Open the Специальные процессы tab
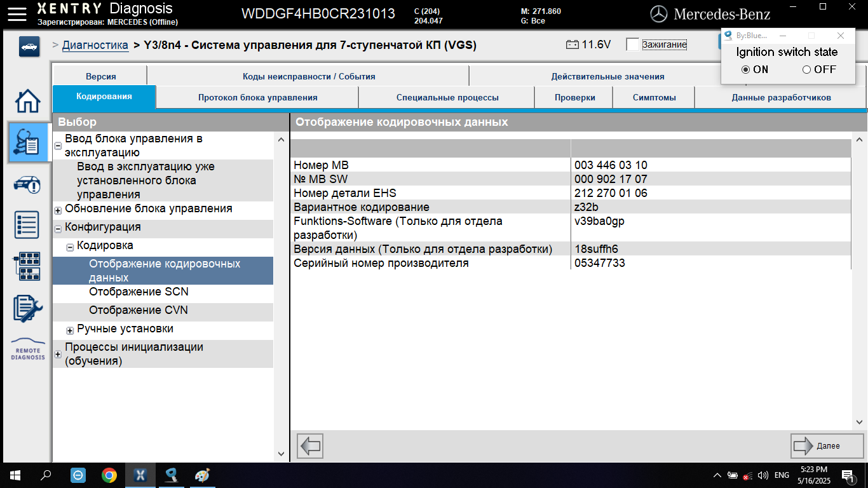This screenshot has width=868, height=488. [x=447, y=97]
